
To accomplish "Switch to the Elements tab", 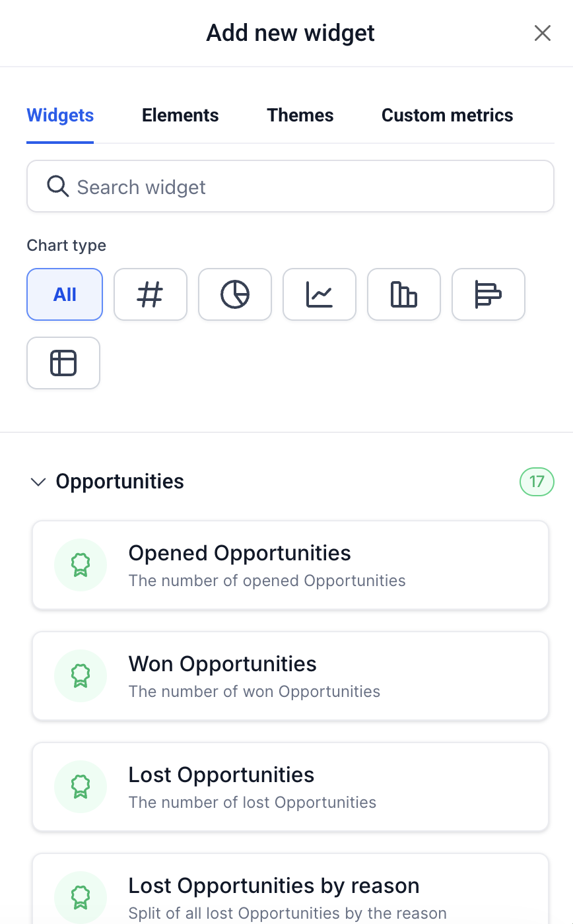I will [180, 115].
